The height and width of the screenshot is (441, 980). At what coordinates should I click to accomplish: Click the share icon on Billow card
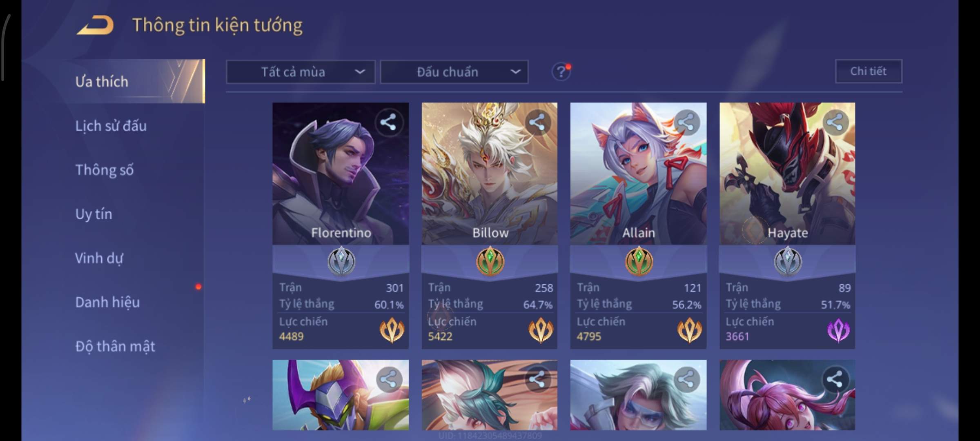click(x=537, y=122)
